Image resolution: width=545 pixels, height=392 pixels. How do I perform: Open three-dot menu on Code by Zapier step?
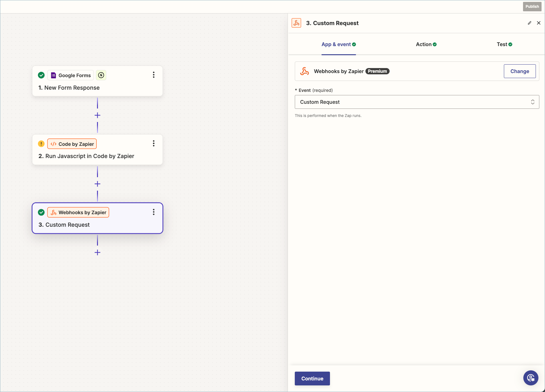click(x=154, y=143)
